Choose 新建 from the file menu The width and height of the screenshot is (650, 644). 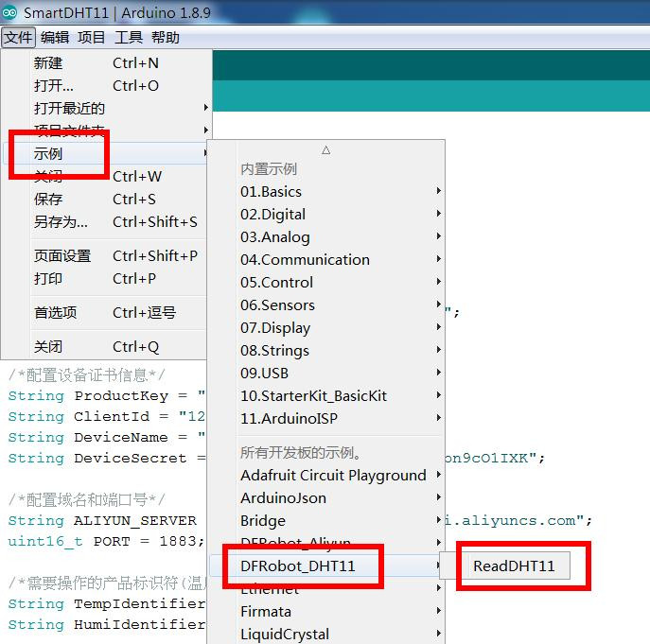click(106, 63)
